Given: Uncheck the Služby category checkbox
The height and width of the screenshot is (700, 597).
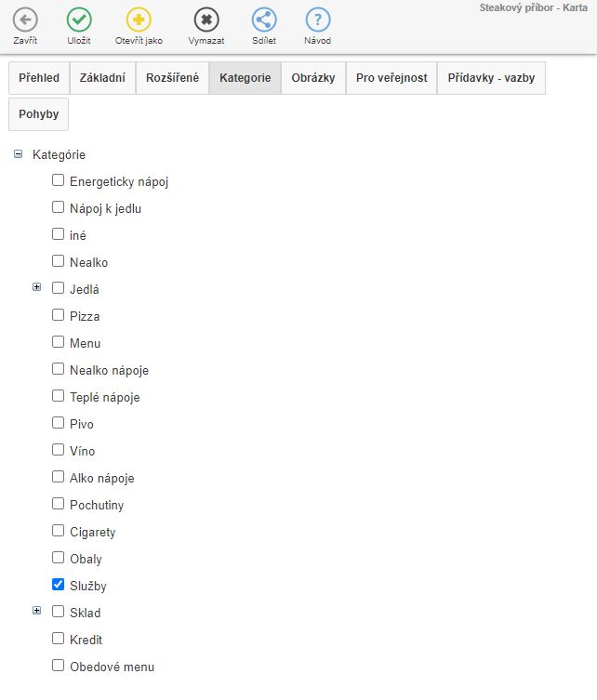Looking at the screenshot, I should tap(58, 585).
